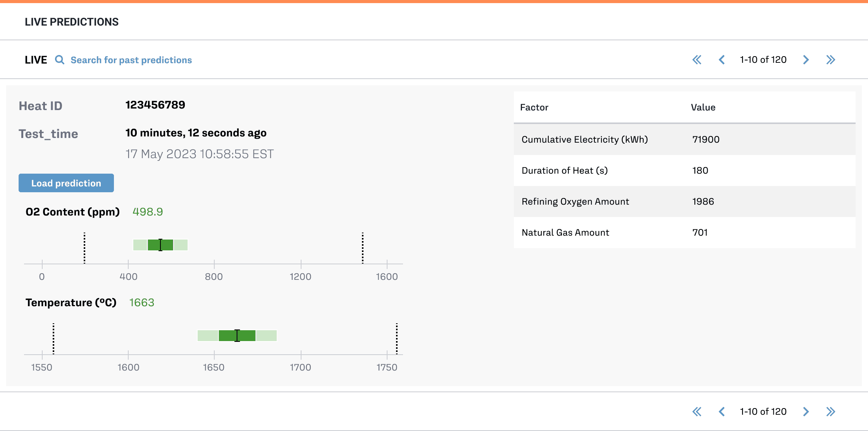Go to first page using top double-left arrows
Image resolution: width=868 pixels, height=431 pixels.
pyautogui.click(x=697, y=60)
